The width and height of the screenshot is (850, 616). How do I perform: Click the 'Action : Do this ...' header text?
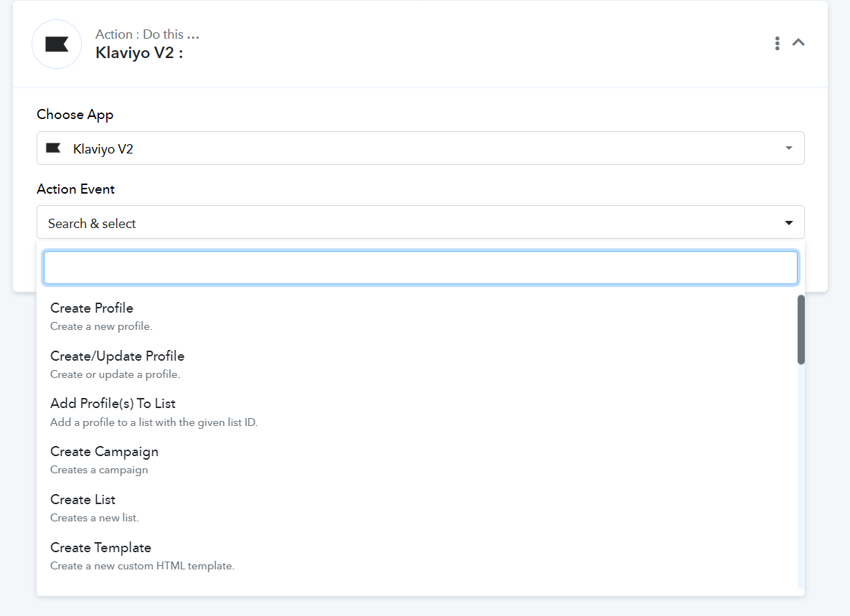(x=148, y=34)
